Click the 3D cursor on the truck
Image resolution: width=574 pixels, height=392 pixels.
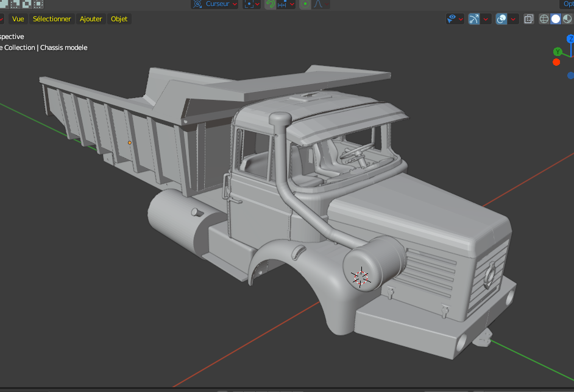361,277
